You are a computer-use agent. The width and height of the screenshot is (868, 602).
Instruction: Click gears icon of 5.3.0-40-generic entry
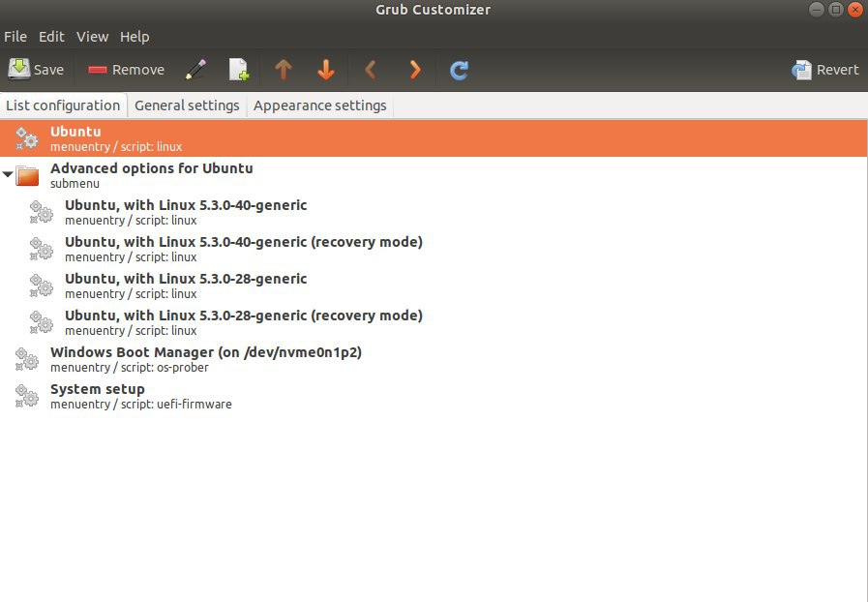coord(41,212)
